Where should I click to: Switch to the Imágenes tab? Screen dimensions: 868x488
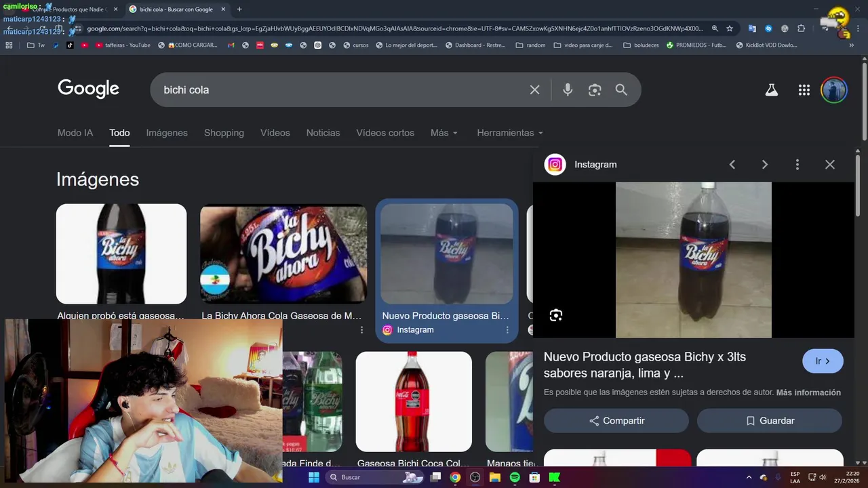pos(167,133)
